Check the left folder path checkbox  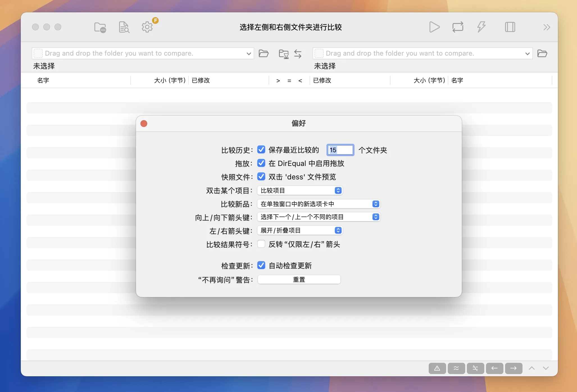point(38,53)
